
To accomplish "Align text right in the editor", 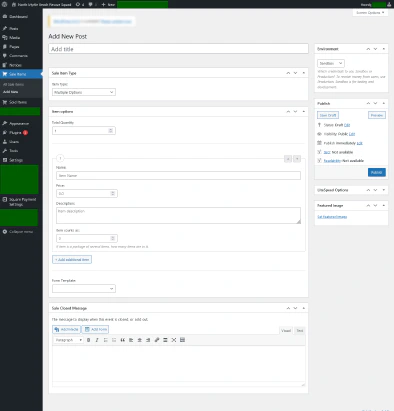I will coord(148,340).
